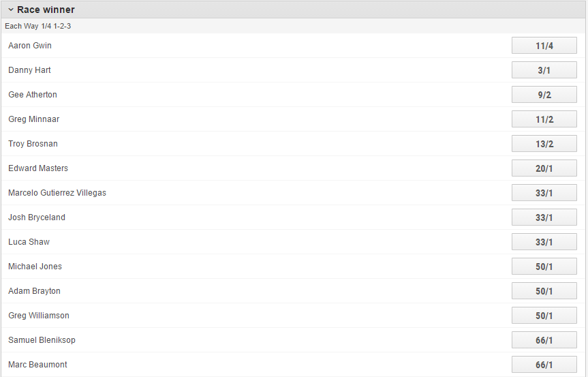Click Edward Masters 20/1 odds button
Viewport: 588px width, 377px height.
(x=544, y=168)
